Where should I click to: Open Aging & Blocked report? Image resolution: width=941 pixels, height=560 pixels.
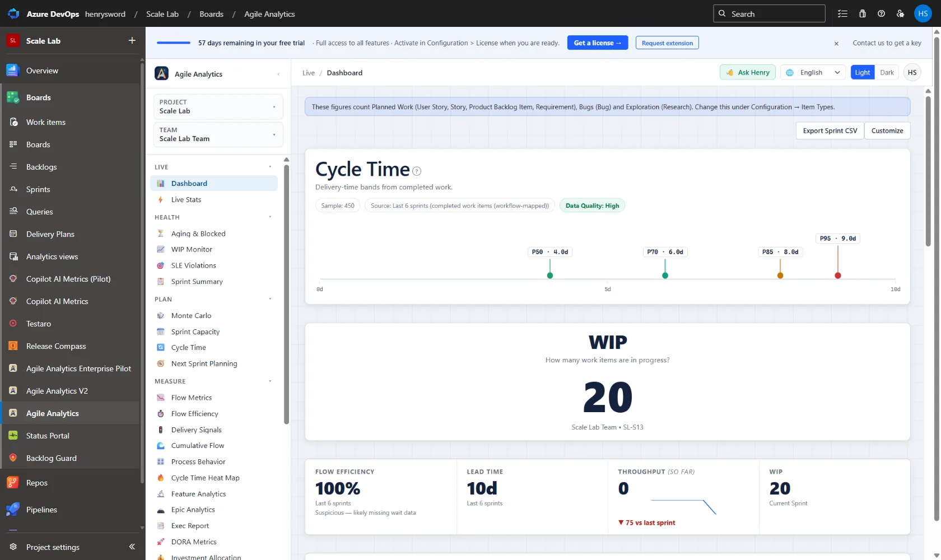tap(214, 234)
